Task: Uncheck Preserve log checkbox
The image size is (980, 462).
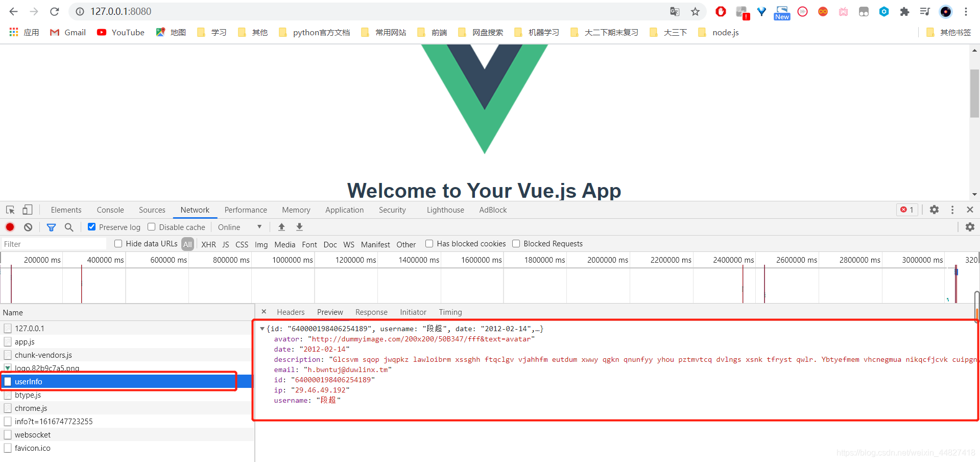Action: (x=91, y=227)
